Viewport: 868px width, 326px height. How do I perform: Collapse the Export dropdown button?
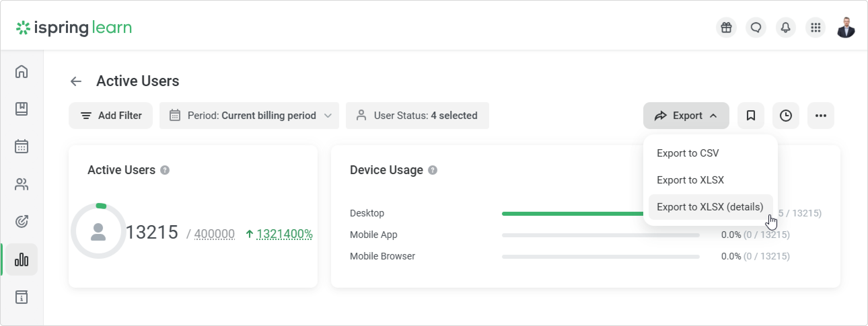tap(686, 116)
